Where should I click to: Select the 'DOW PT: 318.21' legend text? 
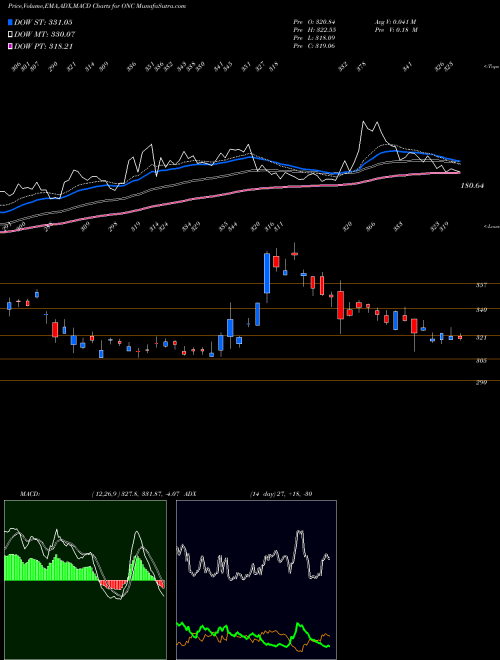[x=43, y=46]
